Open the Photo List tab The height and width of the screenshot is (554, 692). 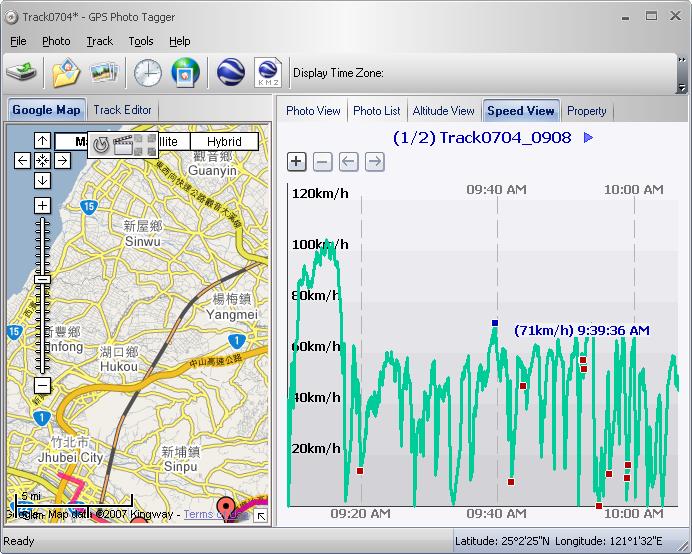(376, 111)
